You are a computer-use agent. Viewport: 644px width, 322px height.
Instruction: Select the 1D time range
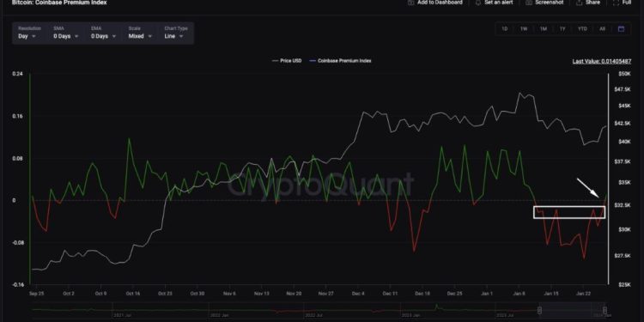pos(504,28)
